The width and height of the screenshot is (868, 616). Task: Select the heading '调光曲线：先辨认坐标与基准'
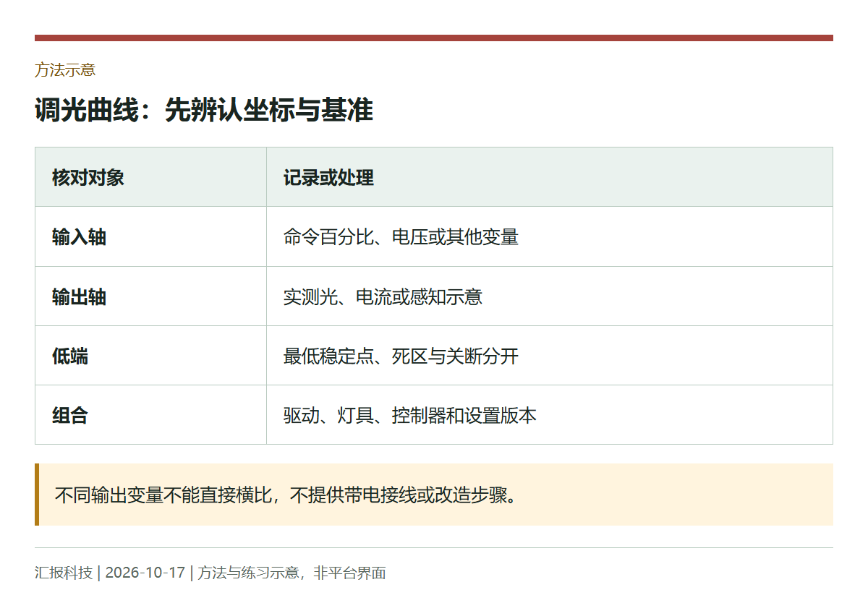[x=204, y=111]
